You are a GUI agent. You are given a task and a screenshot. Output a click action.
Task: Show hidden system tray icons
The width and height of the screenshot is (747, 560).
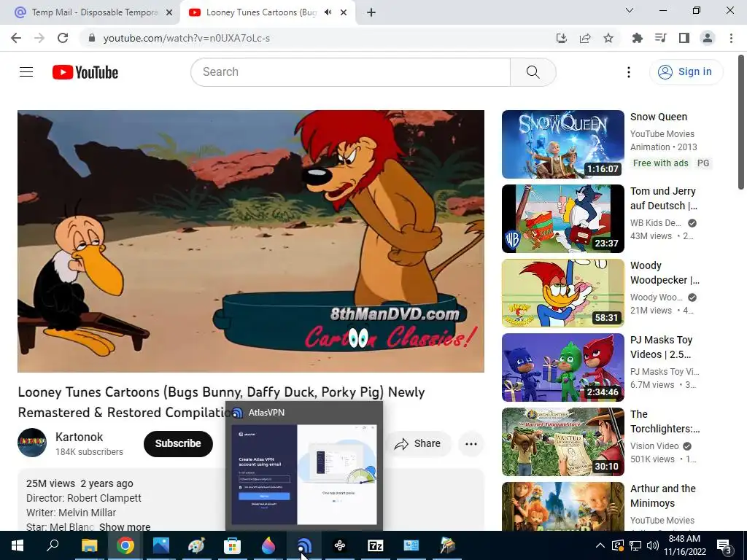(x=600, y=545)
